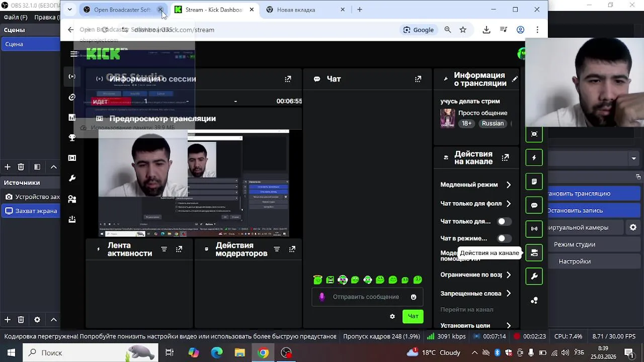The width and height of the screenshot is (644, 362).
Task: Open the emoji picker in chat input
Action: (414, 297)
